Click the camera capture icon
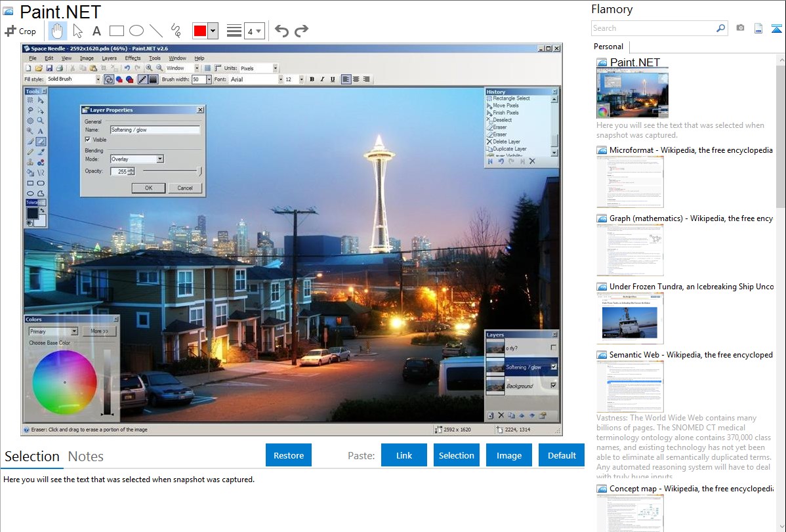Viewport: 786px width, 532px height. pyautogui.click(x=740, y=28)
